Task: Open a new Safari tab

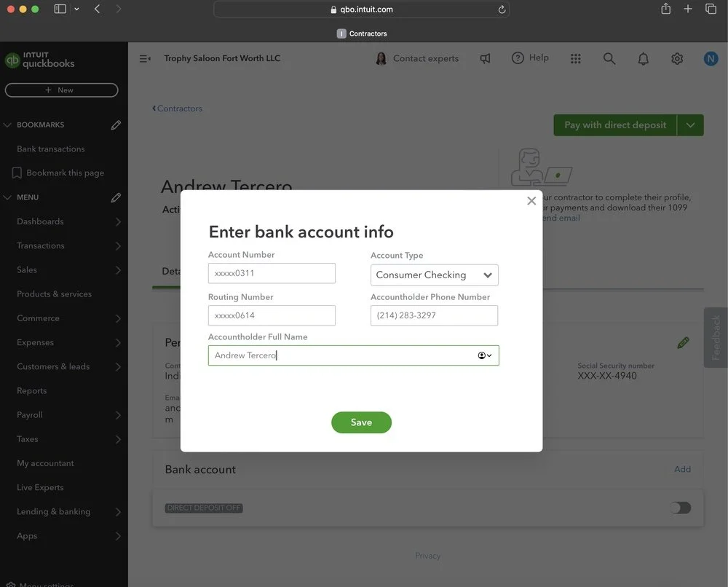Action: click(x=688, y=9)
